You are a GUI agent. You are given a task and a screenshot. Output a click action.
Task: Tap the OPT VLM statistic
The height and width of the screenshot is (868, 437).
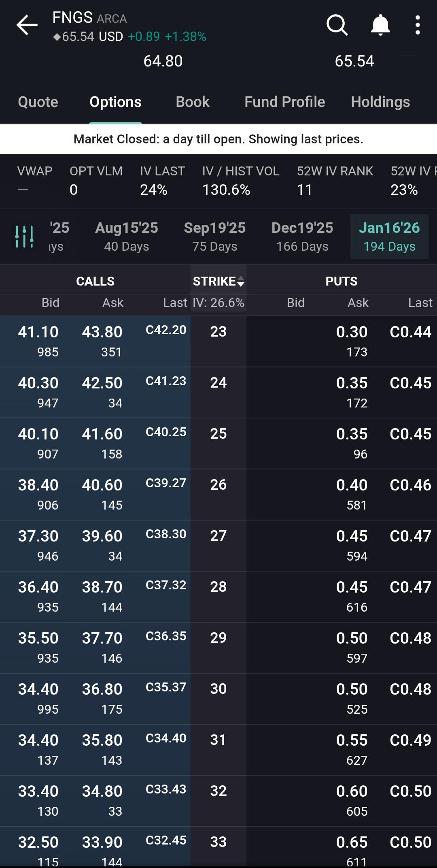[x=96, y=180]
